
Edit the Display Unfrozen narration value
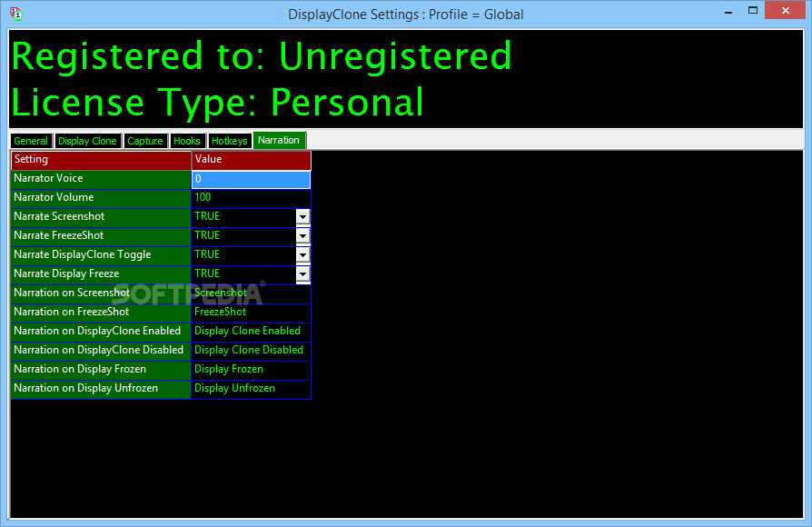point(252,389)
